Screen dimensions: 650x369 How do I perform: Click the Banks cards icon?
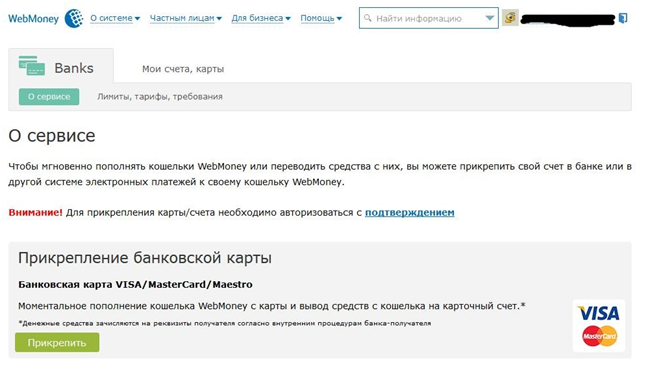pos(32,66)
